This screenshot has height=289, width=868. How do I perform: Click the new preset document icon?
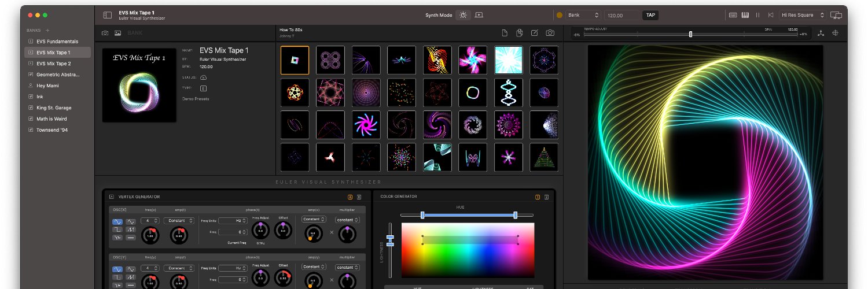(505, 33)
